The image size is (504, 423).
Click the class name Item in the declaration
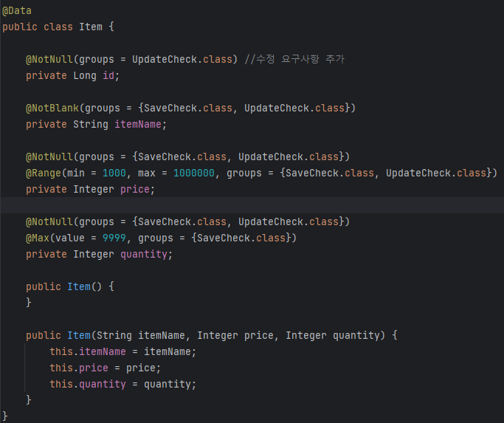[x=91, y=27]
